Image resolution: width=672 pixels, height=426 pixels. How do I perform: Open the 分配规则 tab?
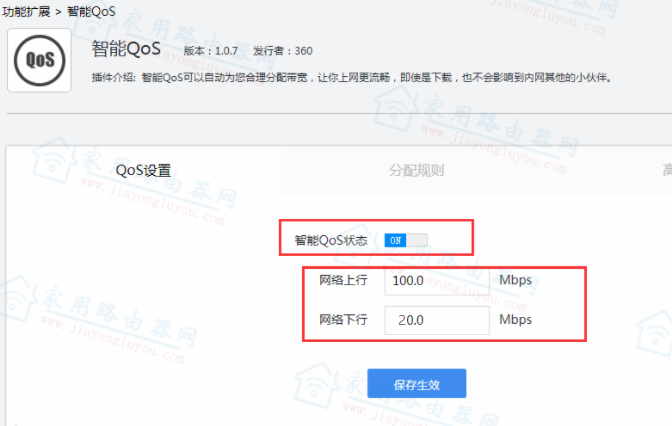pos(416,170)
